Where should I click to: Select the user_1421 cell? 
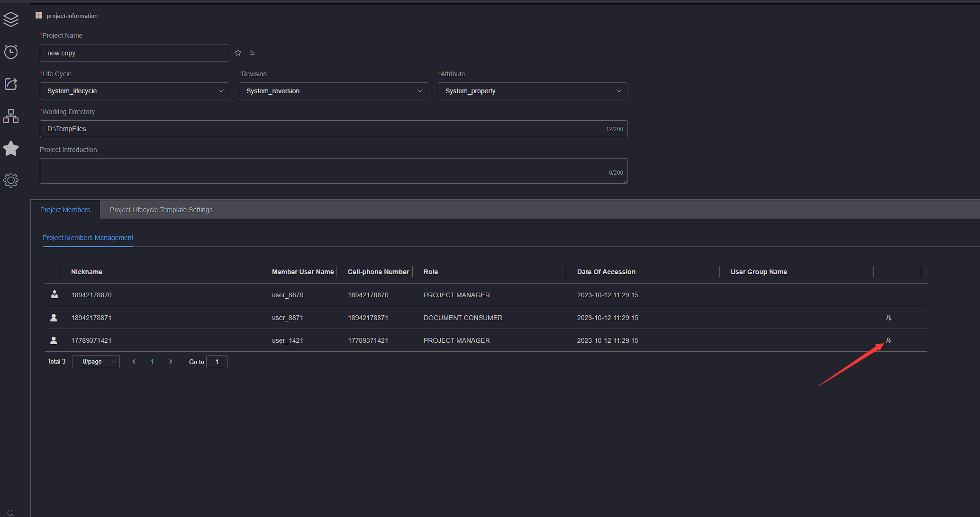tap(288, 340)
